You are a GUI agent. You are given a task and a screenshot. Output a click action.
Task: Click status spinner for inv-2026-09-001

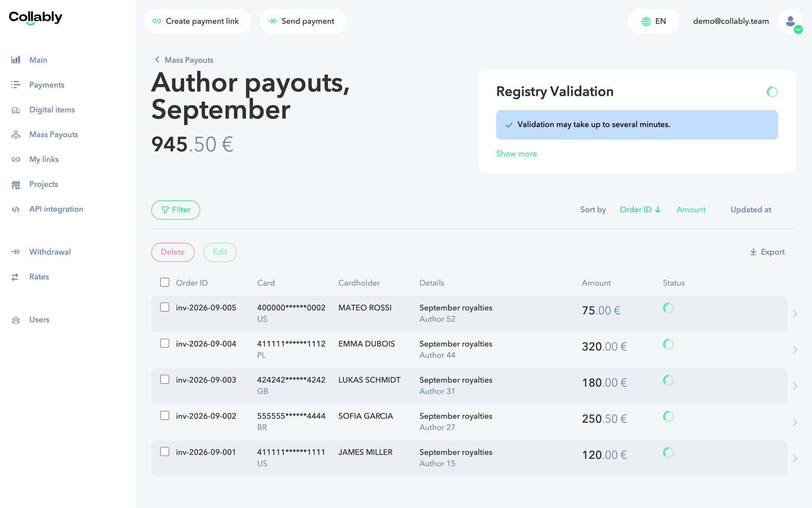point(669,452)
